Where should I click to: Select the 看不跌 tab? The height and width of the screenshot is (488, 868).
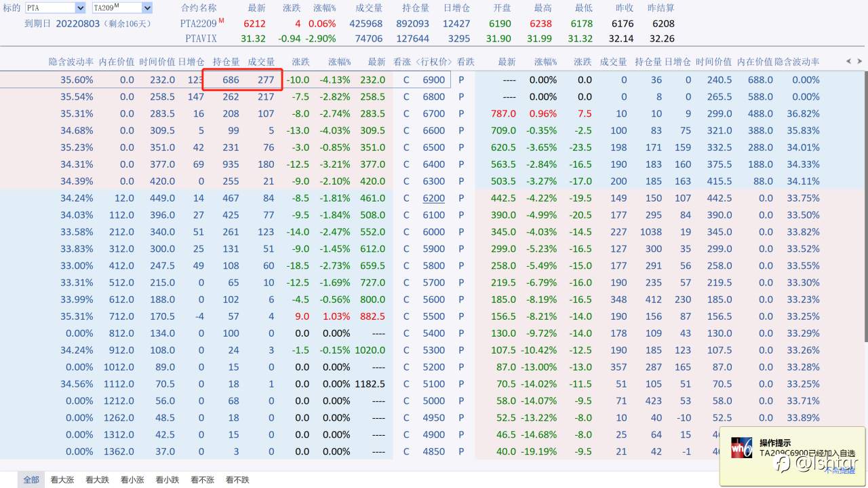point(237,480)
